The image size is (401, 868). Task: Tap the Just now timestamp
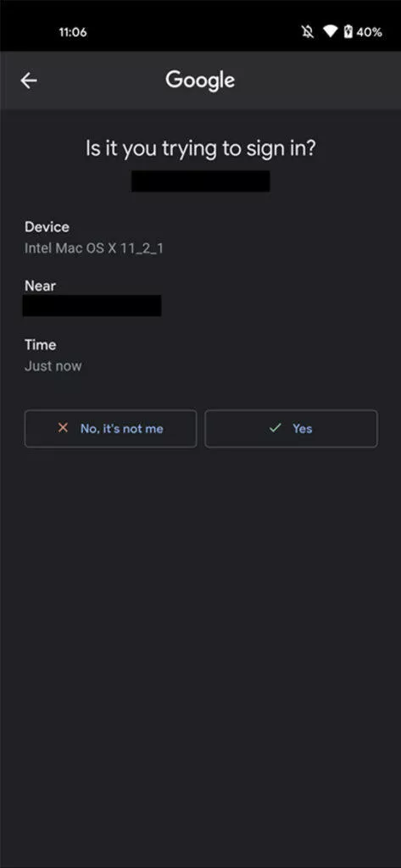coord(53,366)
